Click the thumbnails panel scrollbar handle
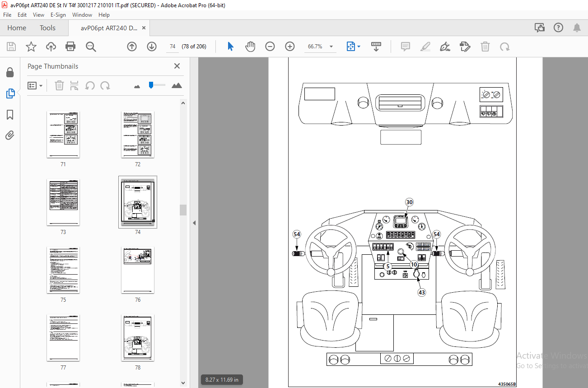The image size is (588, 388). [x=183, y=210]
